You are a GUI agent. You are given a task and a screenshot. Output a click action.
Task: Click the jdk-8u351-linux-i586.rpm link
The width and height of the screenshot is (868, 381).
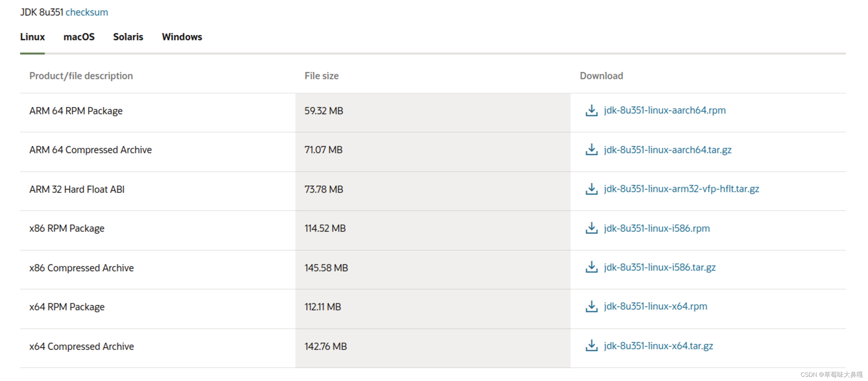(657, 228)
